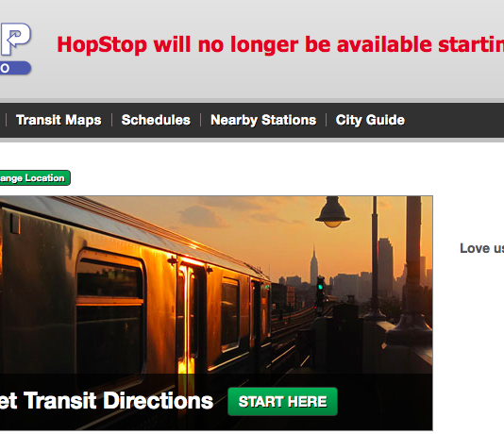Open the Nearby Stations page
Viewport: 504px width, 434px height.
point(263,120)
